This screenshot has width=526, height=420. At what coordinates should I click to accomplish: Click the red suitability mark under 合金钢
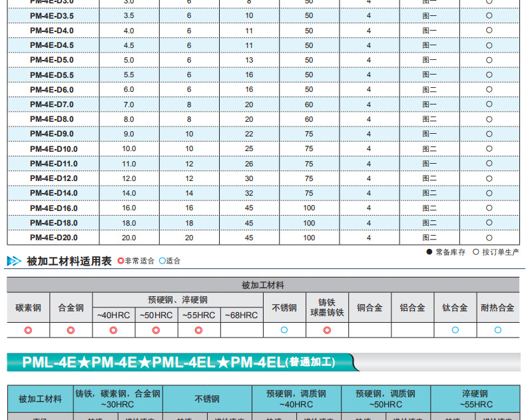tap(71, 330)
